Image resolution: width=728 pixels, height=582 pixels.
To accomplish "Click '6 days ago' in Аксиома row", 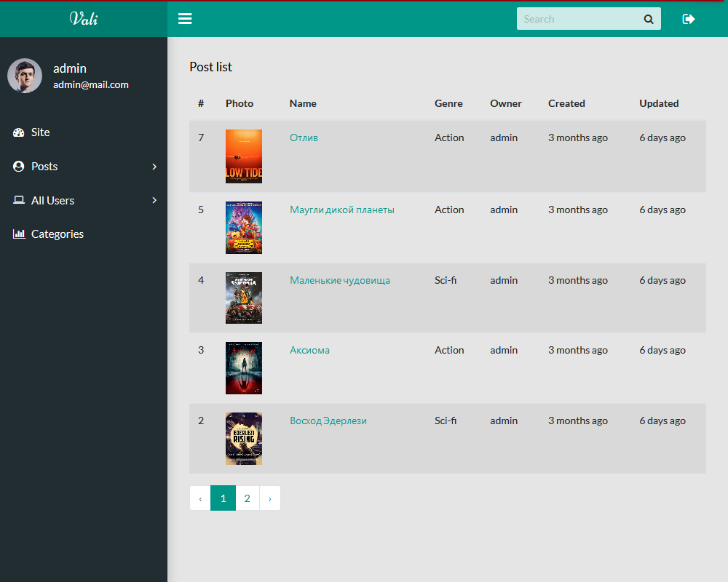I will [x=662, y=351].
